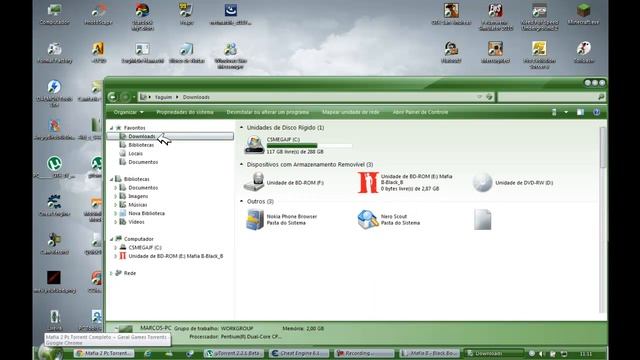
Task: Select the red Mafia II BD-ROM (E:) drive icon
Action: pos(368,182)
